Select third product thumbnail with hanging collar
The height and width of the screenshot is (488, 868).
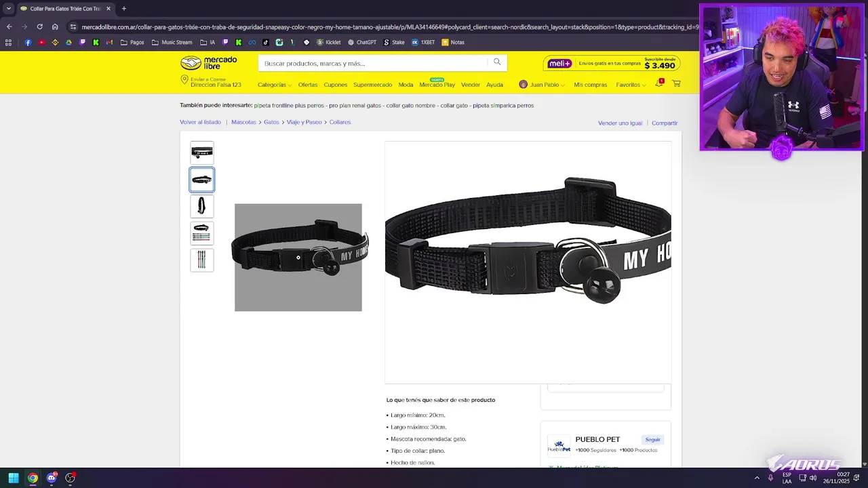202,206
